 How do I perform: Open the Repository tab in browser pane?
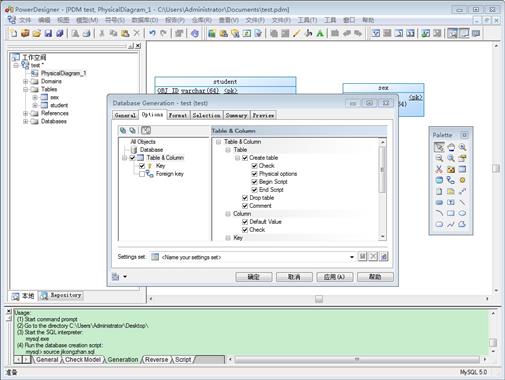tap(62, 295)
